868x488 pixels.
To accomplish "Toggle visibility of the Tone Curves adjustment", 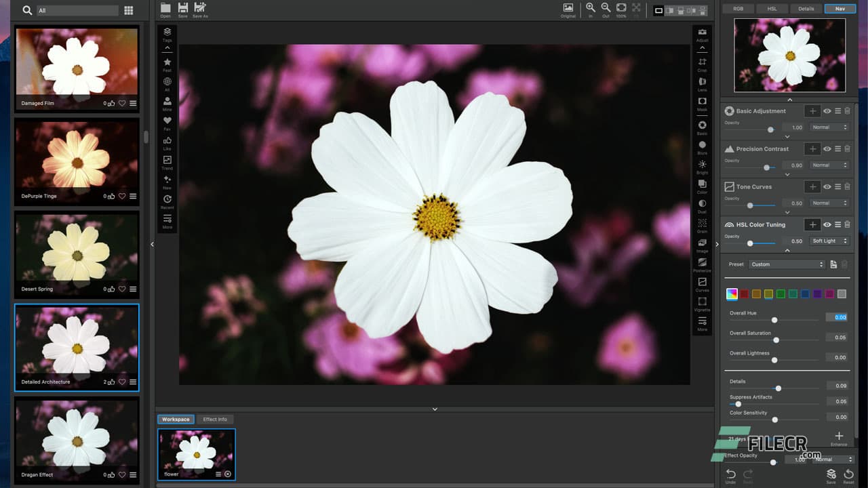I will tap(827, 186).
